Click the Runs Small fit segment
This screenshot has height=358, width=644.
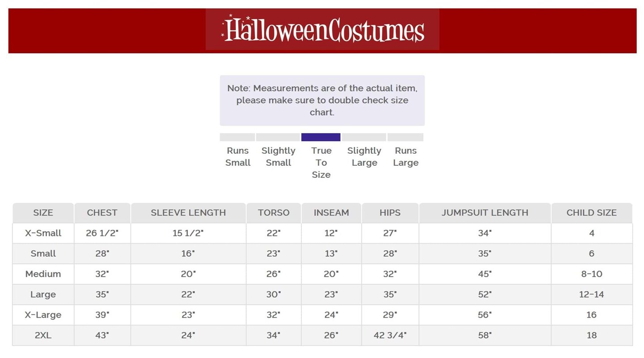click(237, 137)
